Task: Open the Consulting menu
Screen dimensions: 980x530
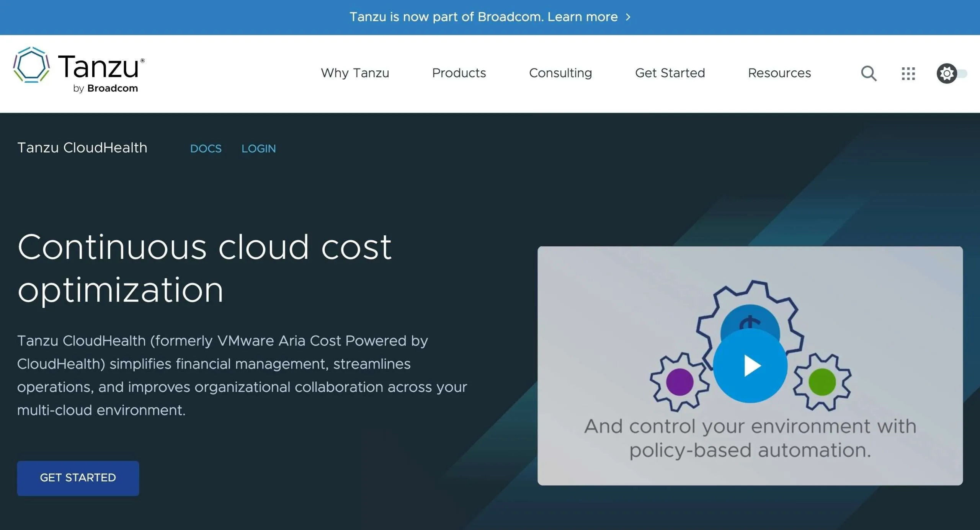Action: (560, 73)
